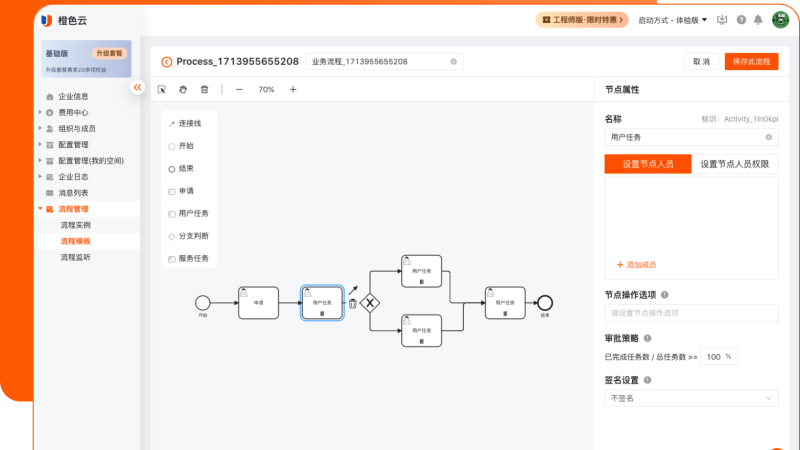The width and height of the screenshot is (800, 450).
Task: Open 企业信息 in the sidebar
Action: tap(73, 96)
